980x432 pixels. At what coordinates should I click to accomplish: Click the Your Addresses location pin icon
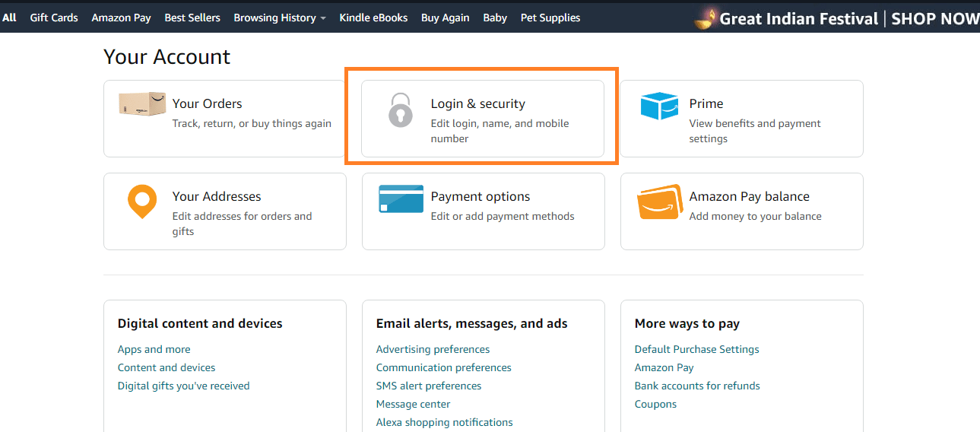(x=142, y=202)
